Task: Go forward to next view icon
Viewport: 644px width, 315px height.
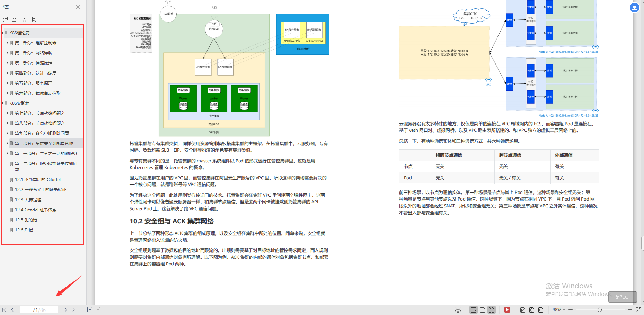Action: pyautogui.click(x=98, y=310)
